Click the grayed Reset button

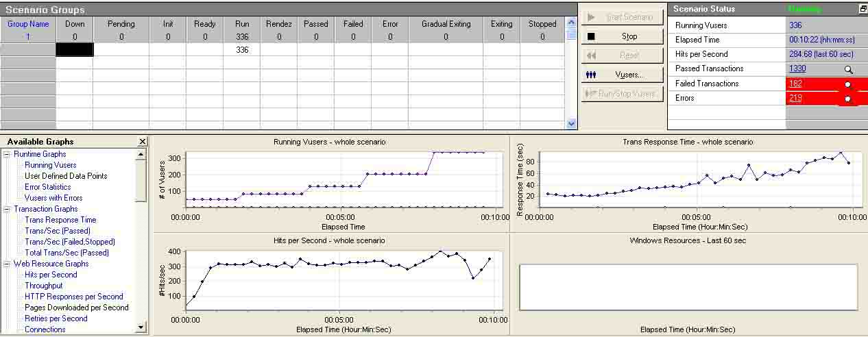(x=622, y=55)
